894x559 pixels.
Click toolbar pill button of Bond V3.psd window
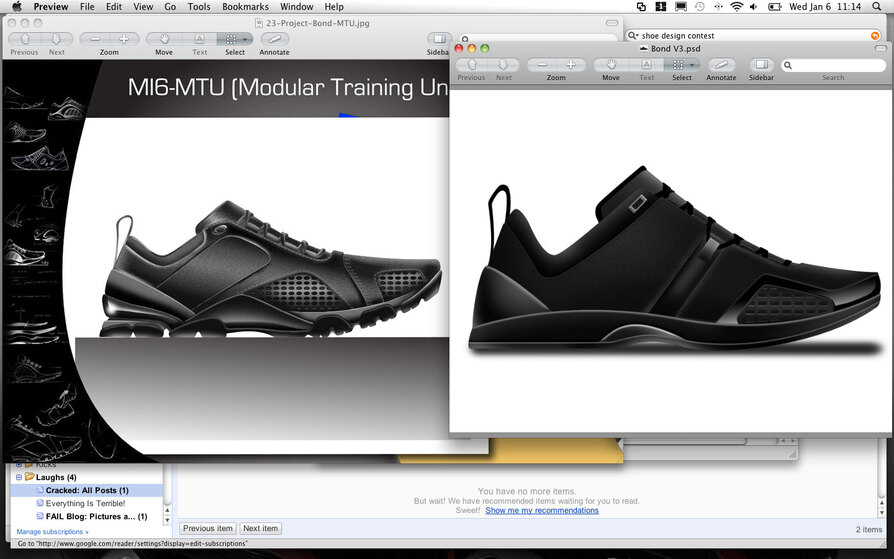881,48
